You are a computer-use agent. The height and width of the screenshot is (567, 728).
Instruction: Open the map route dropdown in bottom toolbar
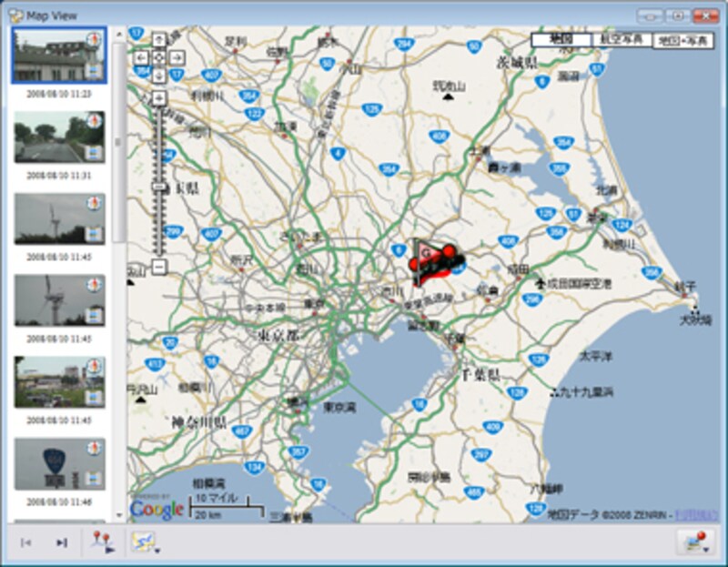[x=145, y=542]
